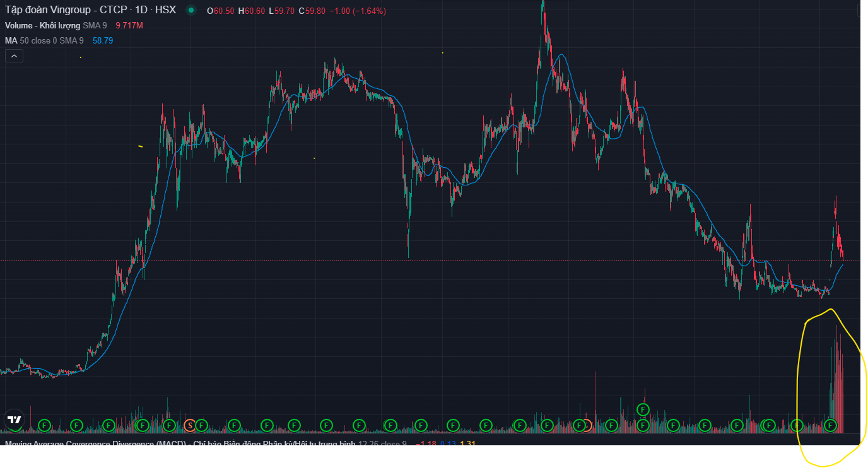Click the 1D interval in the chart title
The width and height of the screenshot is (868, 468).
pyautogui.click(x=141, y=11)
